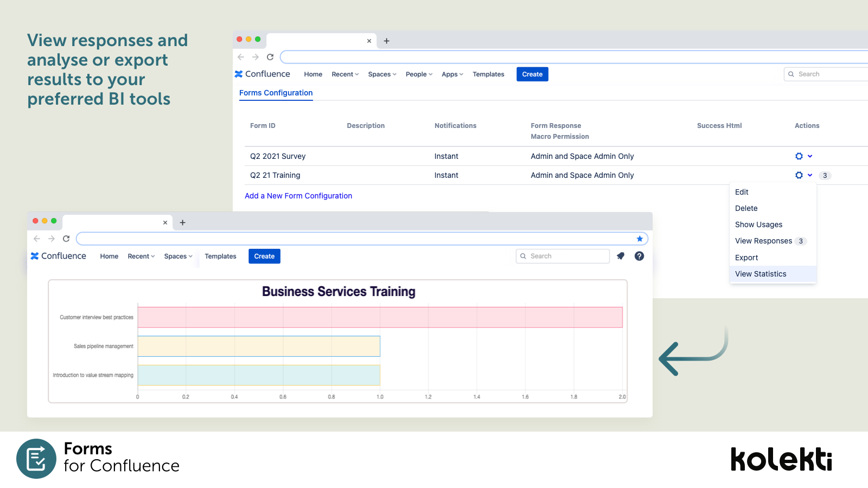Image resolution: width=868 pixels, height=488 pixels.
Task: Expand Spaces menu in front window
Action: pos(178,256)
